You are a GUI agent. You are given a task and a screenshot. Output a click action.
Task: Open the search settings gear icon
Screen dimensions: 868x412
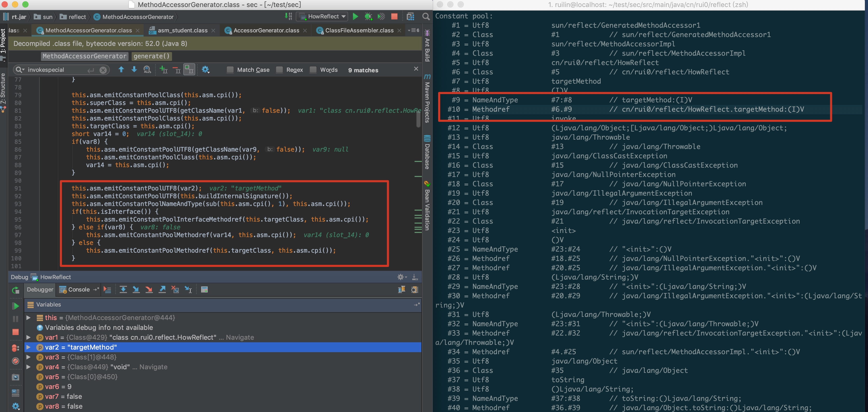[205, 70]
